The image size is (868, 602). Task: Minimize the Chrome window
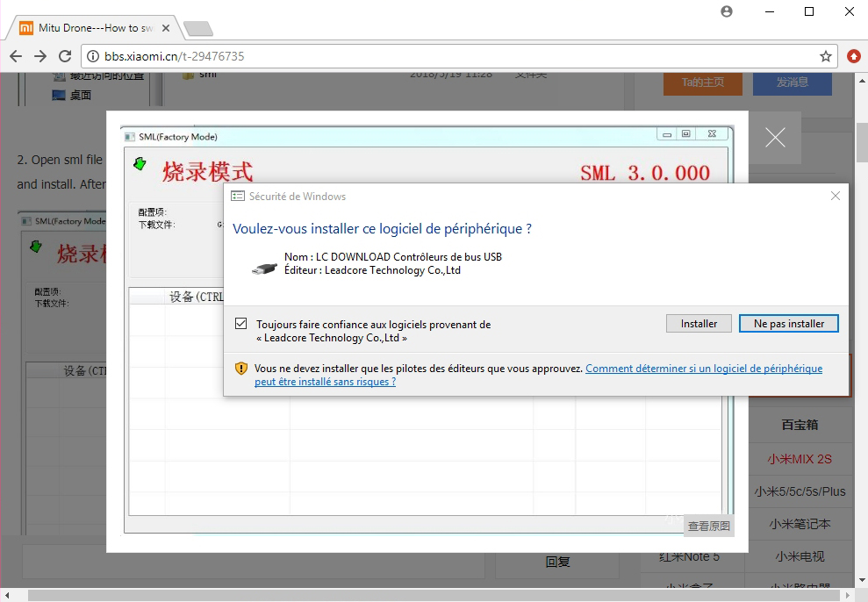coord(770,11)
